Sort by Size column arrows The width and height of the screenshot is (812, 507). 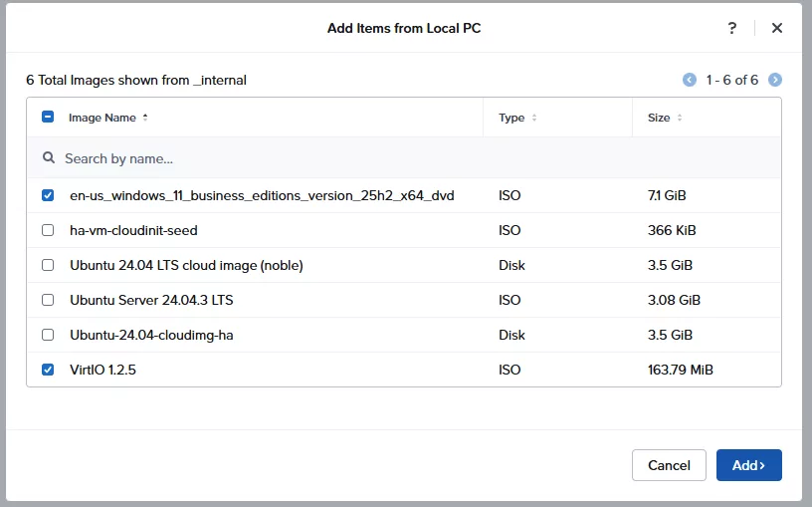click(680, 118)
